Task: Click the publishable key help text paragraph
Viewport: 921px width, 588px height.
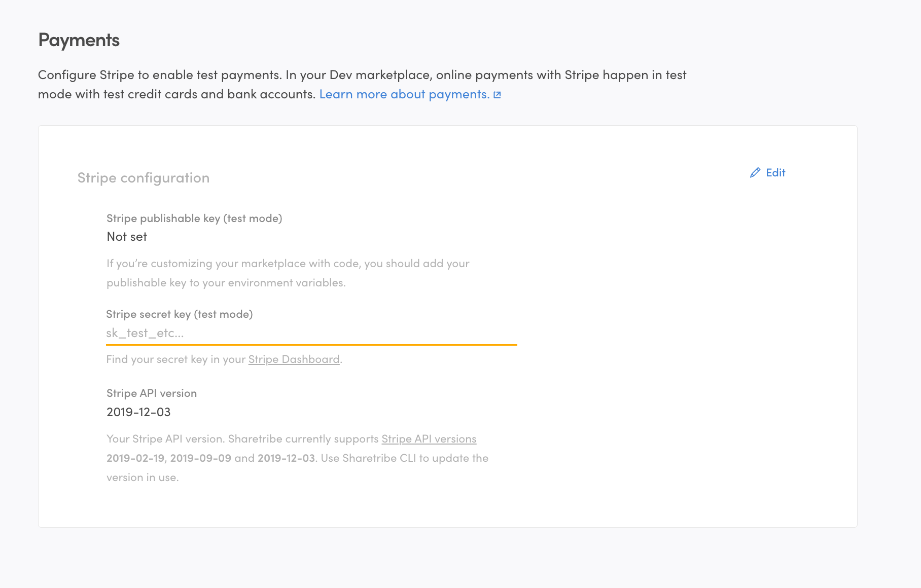Action: pos(288,273)
